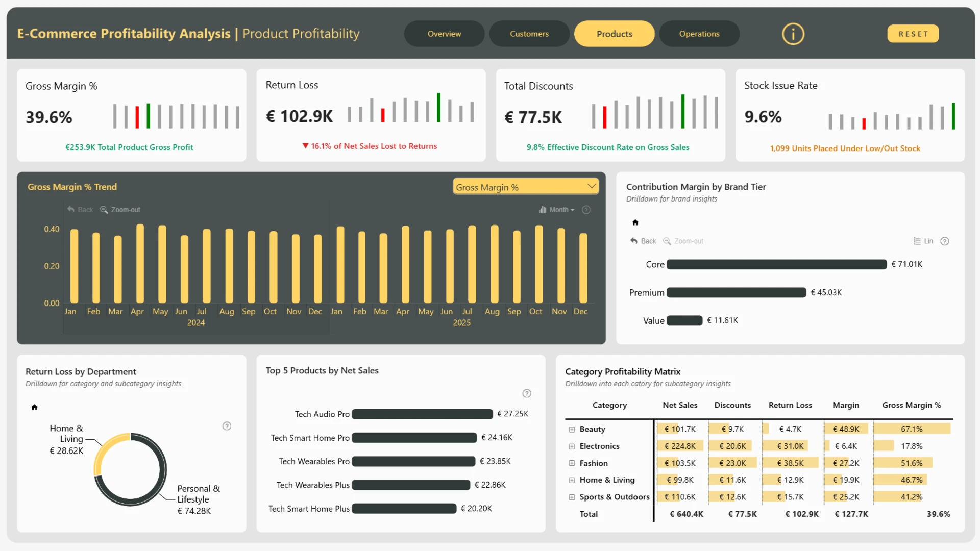This screenshot has height=551, width=980.
Task: Click Back in Contribution Margin by Brand Tier
Action: coord(643,241)
